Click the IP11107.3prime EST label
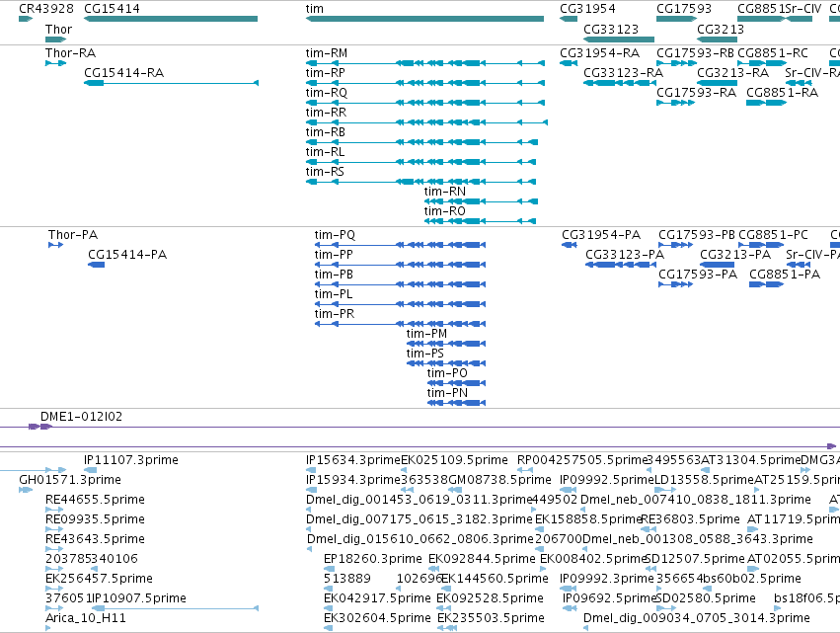Screen dimensions: 840x633 [x=131, y=460]
